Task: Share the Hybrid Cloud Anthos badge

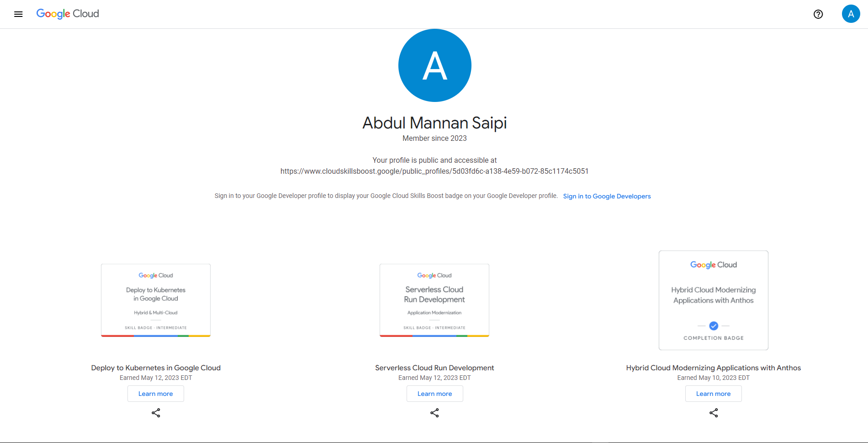Action: [714, 413]
